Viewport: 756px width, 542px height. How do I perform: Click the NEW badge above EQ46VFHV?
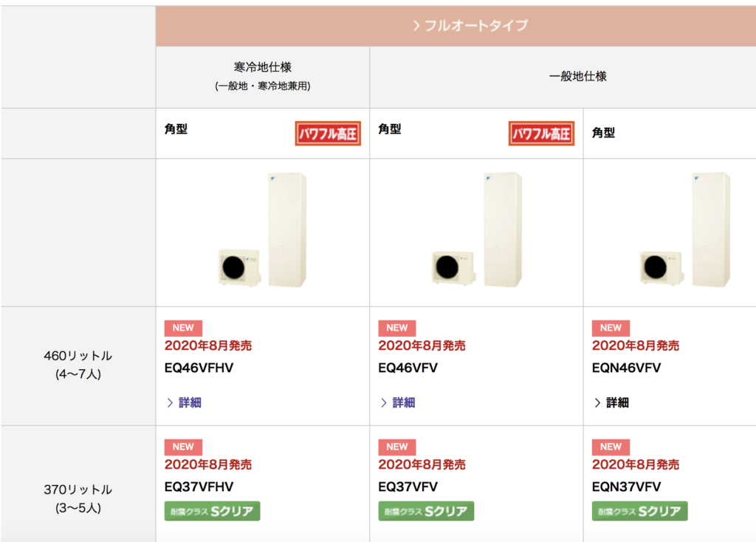(x=183, y=328)
